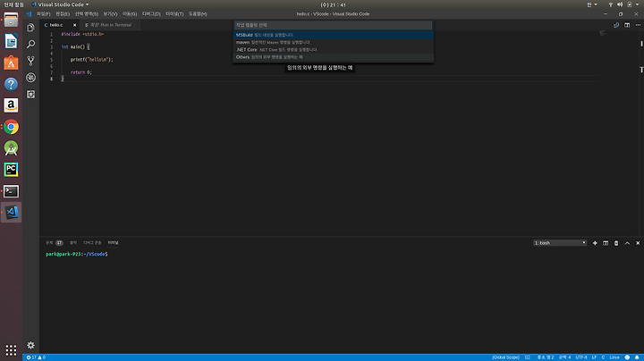Launch PyCharm from the dock
The width and height of the screenshot is (644, 361).
(11, 170)
